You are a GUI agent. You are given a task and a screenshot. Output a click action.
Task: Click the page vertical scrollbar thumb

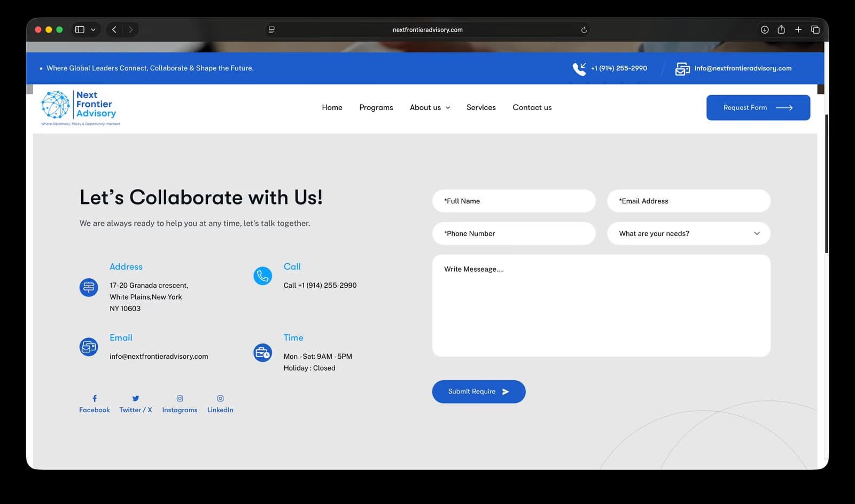coord(827,184)
